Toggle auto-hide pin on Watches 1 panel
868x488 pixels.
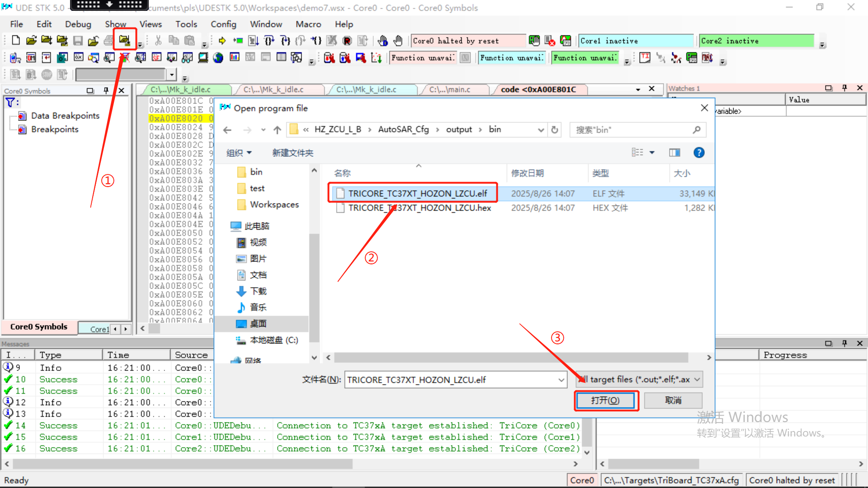[844, 88]
